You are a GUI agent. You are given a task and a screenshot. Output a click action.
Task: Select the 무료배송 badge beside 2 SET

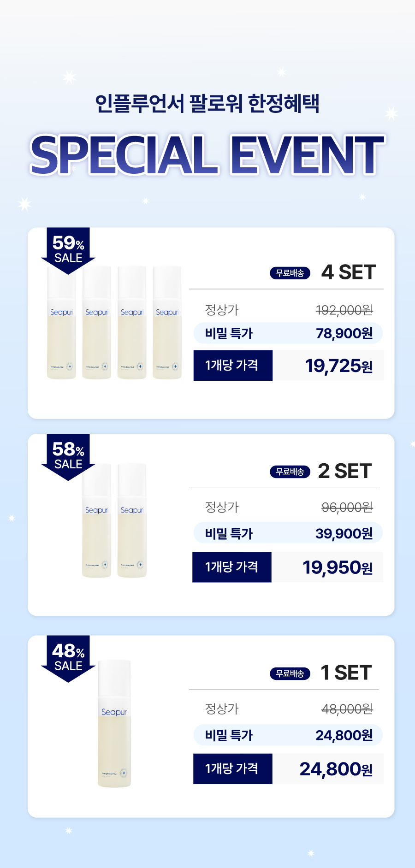(x=290, y=472)
